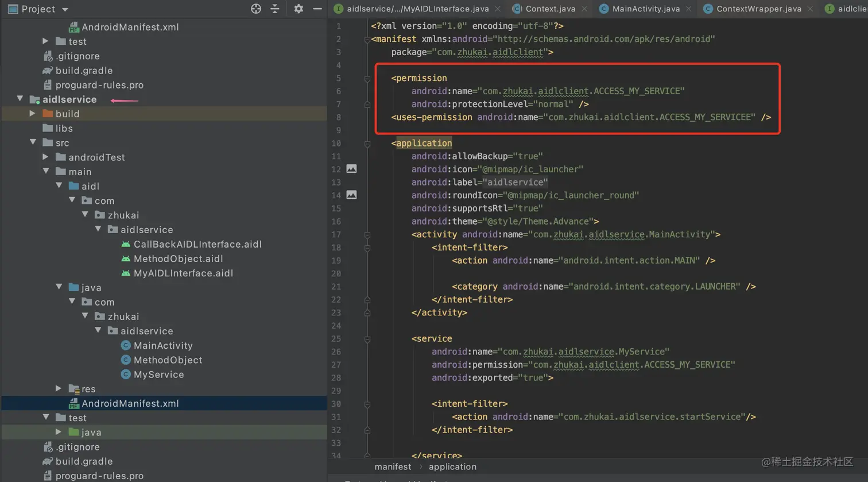Viewport: 868px width, 482px height.
Task: Fold the activity block on line 17
Action: click(x=367, y=234)
